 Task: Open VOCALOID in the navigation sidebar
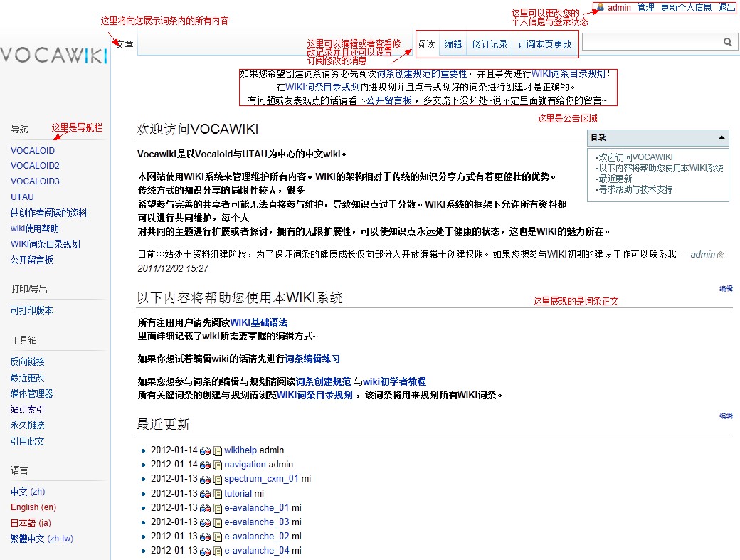pos(33,151)
